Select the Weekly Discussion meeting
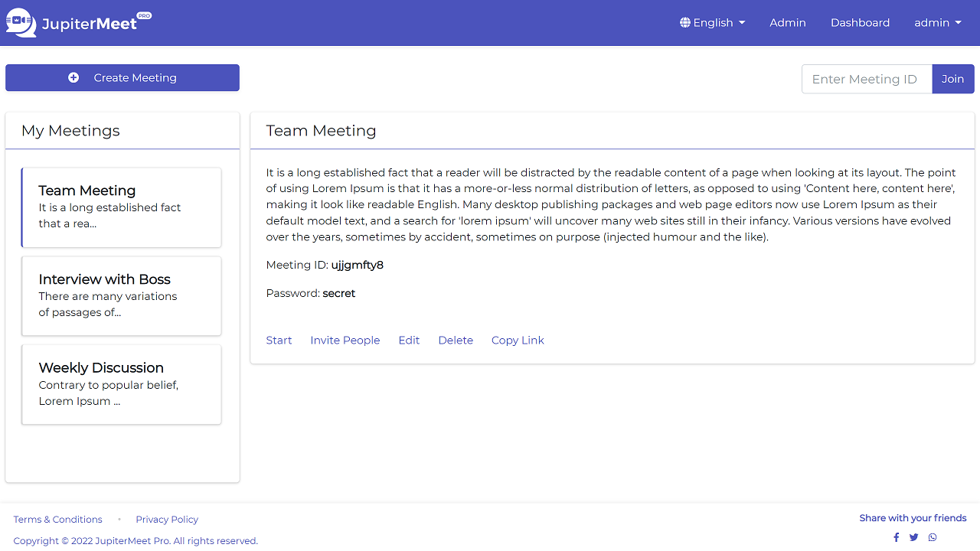 pyautogui.click(x=121, y=384)
